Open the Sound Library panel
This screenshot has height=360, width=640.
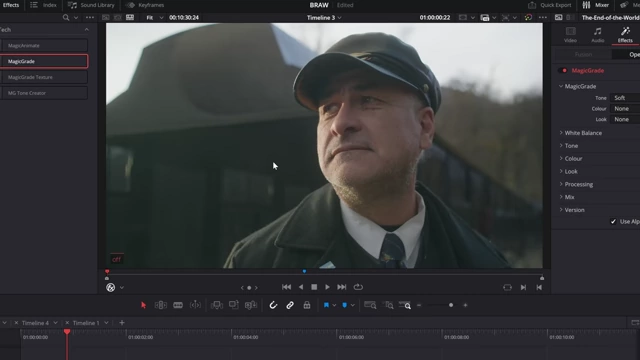(x=91, y=5)
